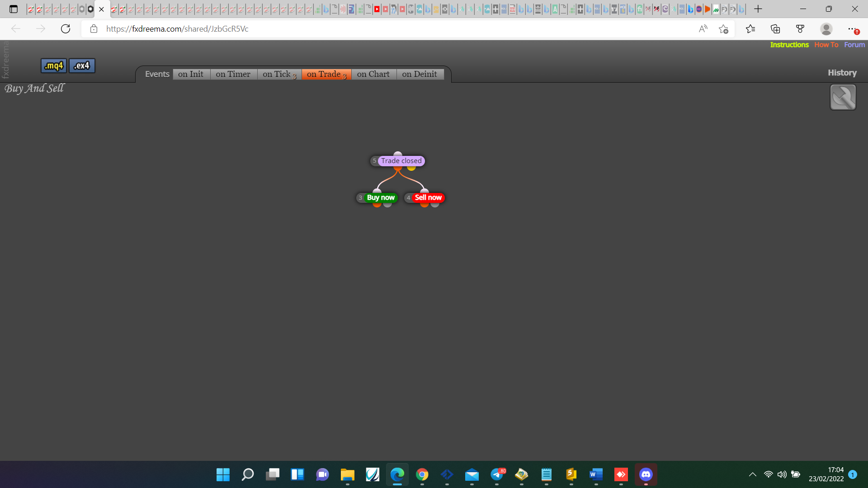Viewport: 868px width, 488px height.
Task: Open the browser Collections icon
Action: pos(775,29)
